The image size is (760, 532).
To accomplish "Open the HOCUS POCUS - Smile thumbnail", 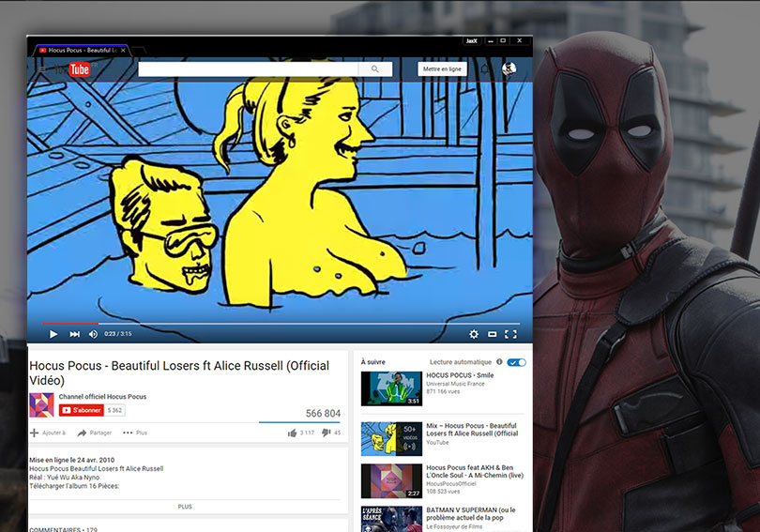I will [391, 388].
